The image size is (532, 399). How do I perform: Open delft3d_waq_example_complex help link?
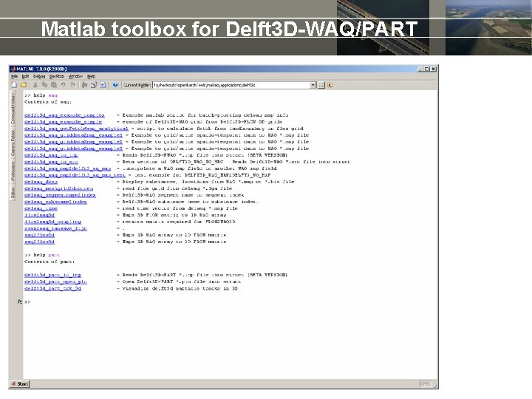click(64, 115)
